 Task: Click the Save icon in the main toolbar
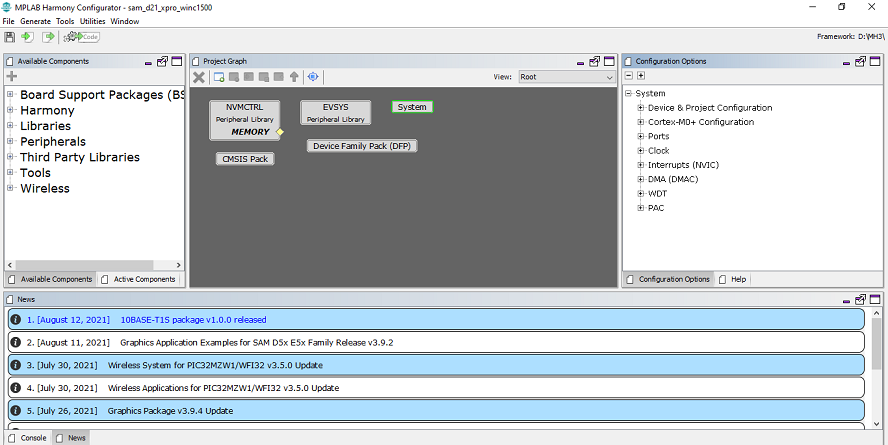tap(10, 37)
